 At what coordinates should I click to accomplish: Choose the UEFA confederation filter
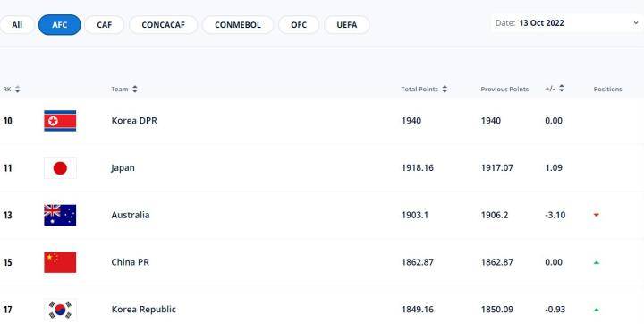347,25
